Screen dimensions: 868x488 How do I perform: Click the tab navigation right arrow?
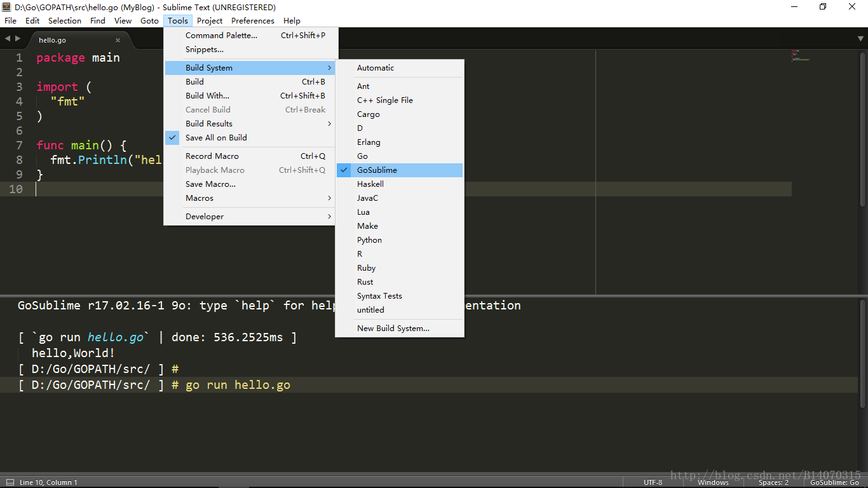17,39
